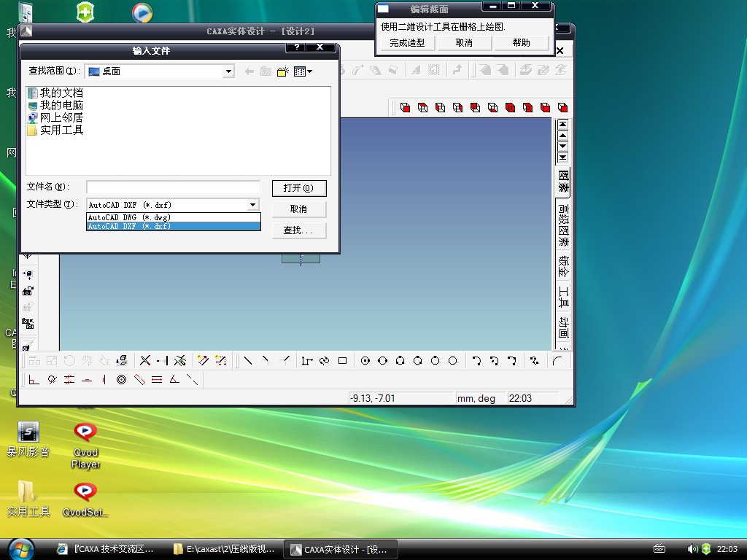Select the extend curve to boundary tool
The width and height of the screenshot is (747, 560).
point(162,360)
